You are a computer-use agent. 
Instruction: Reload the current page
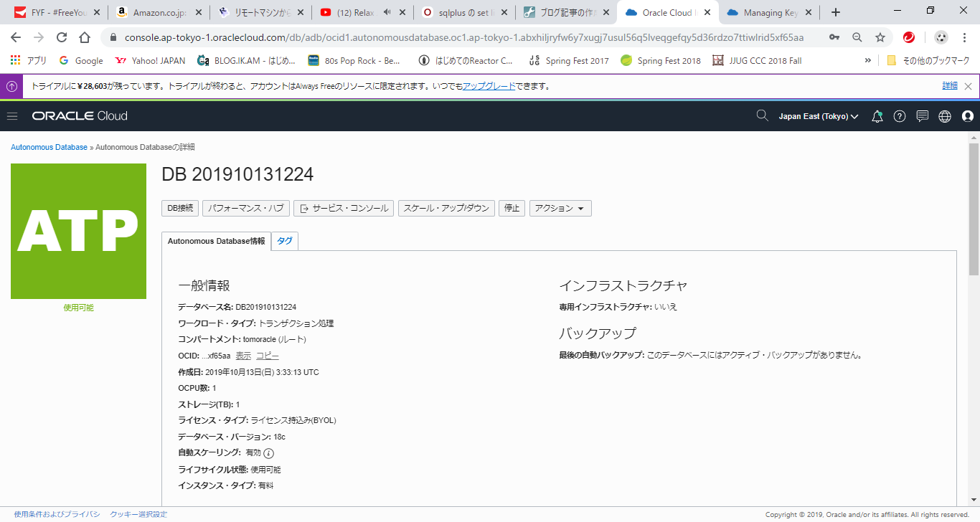pos(62,37)
